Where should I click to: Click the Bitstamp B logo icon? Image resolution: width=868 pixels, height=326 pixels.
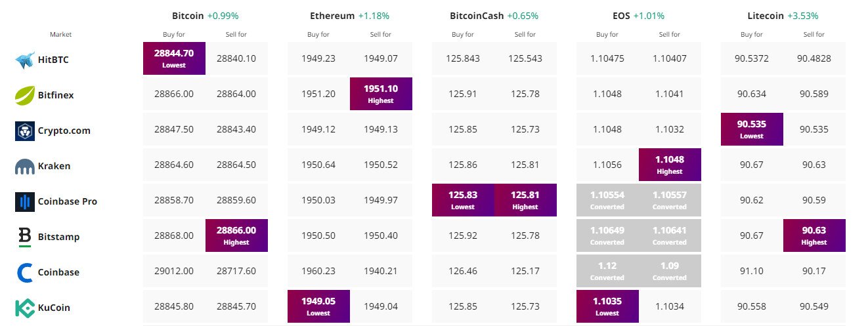point(25,237)
